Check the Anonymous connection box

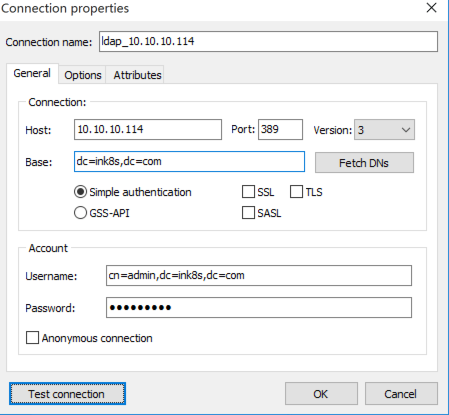click(x=32, y=338)
